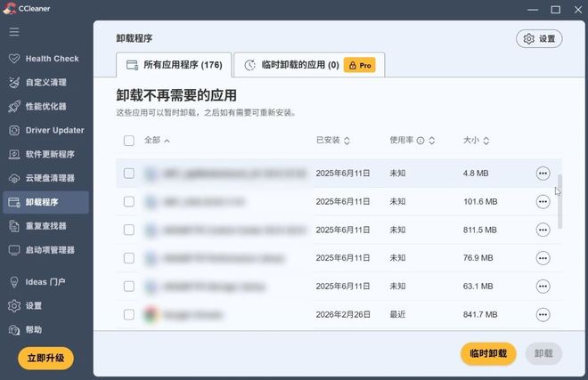Check the box for the 4.8 MB app
588x380 pixels.
(x=129, y=174)
